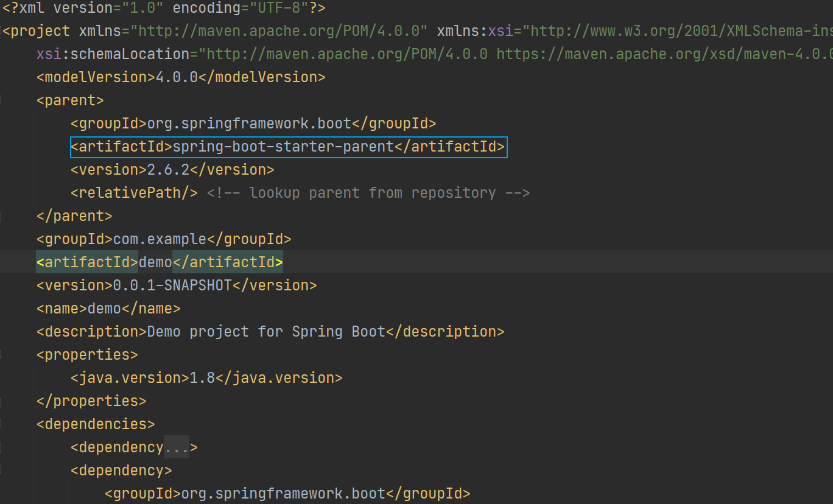Click the opening java.version tag name
Screen dimensions: 833x504
pyautogui.click(x=130, y=378)
